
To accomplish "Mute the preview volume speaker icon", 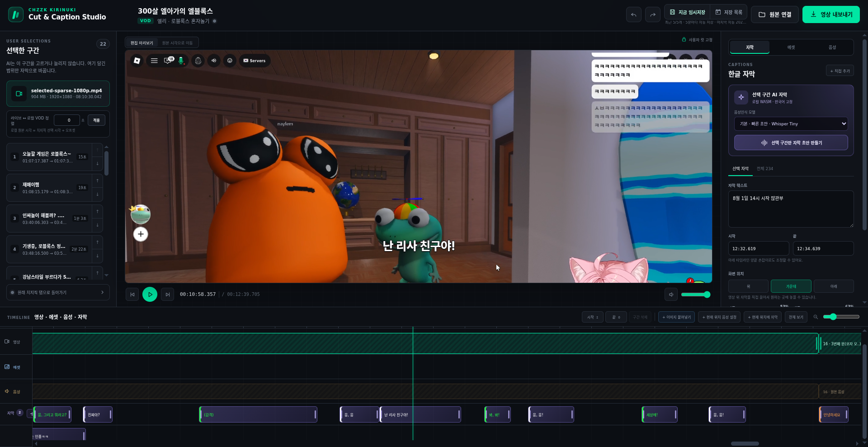I will coord(671,294).
